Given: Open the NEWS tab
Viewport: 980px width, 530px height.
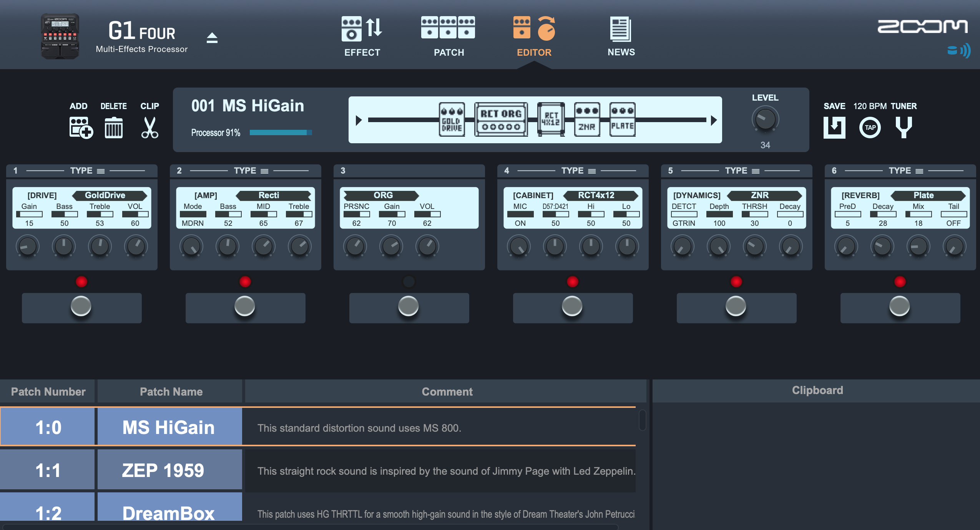Looking at the screenshot, I should [621, 37].
